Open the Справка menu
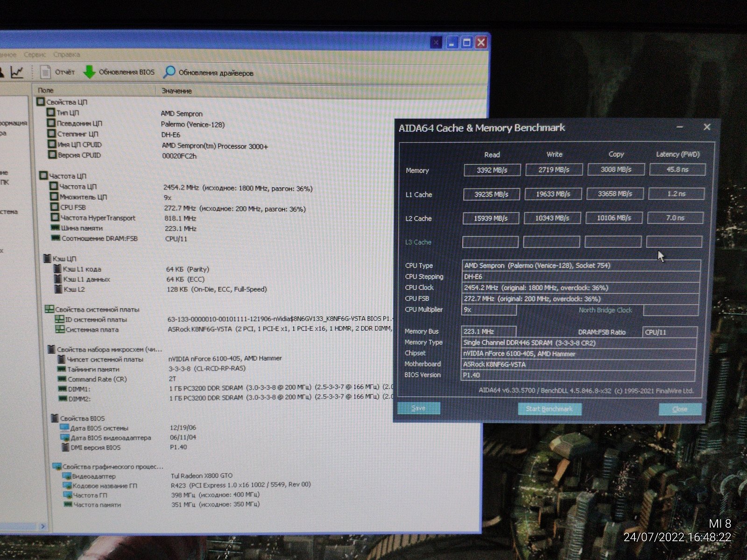The height and width of the screenshot is (560, 747). pyautogui.click(x=66, y=55)
